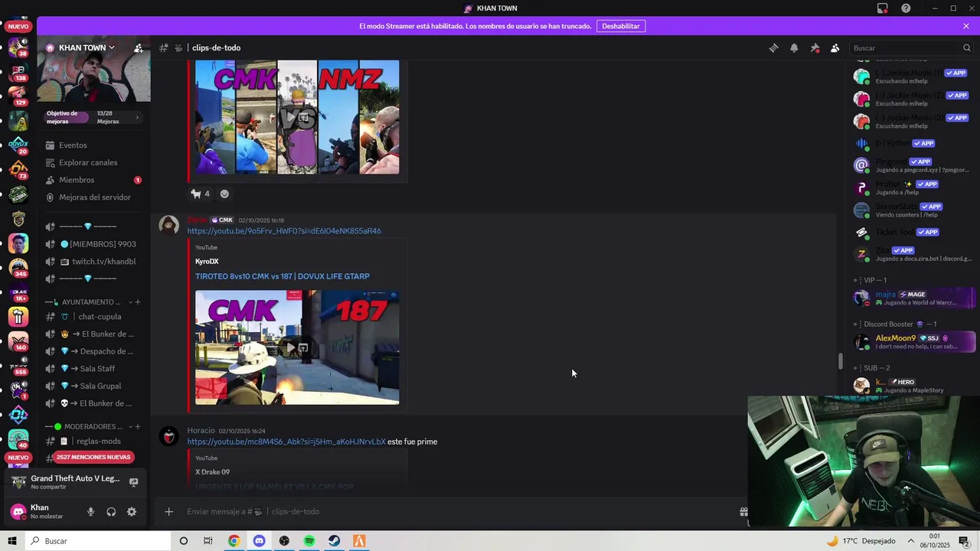Click Horacio's avatar
The width and height of the screenshot is (980, 551).
[168, 437]
